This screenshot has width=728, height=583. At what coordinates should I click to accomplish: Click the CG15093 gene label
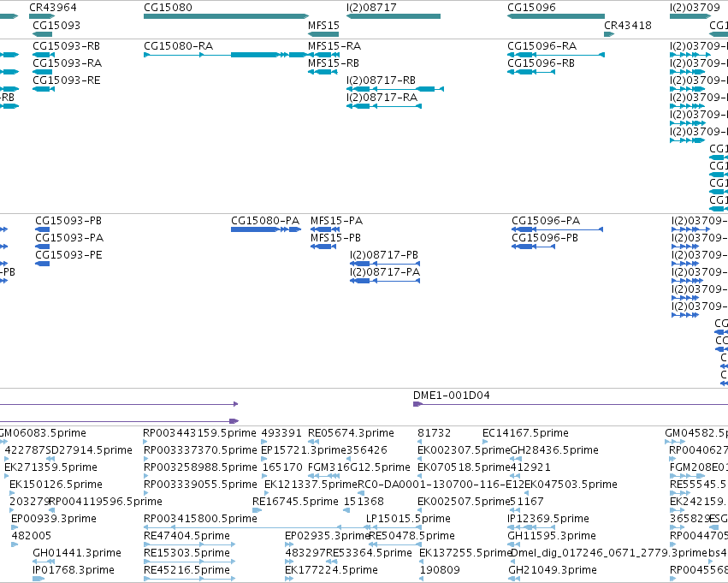click(x=56, y=25)
